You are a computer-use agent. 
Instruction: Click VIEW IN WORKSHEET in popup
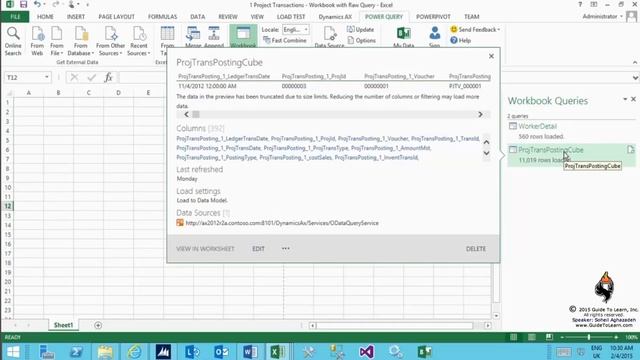pyautogui.click(x=205, y=249)
